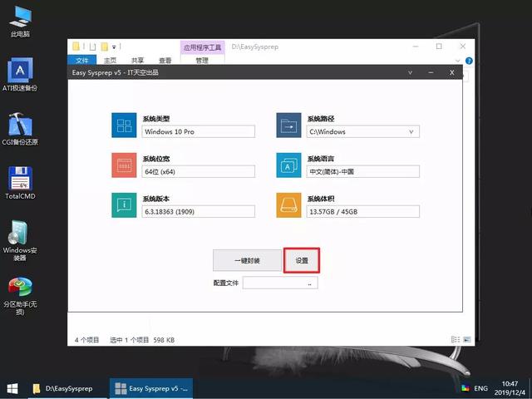Screen dimensions: 532x399
Task: Open the 文件 tab in Explorer
Action: click(82, 61)
